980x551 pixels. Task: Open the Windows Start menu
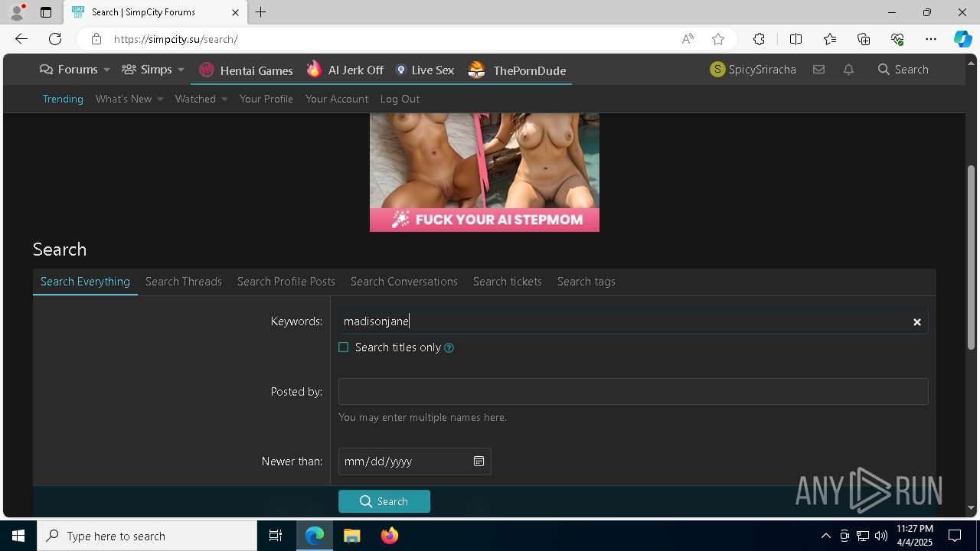coord(18,536)
